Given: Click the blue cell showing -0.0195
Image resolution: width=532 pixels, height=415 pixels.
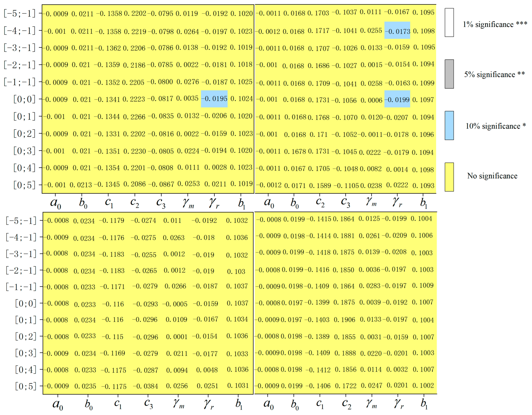Looking at the screenshot, I should tap(214, 99).
